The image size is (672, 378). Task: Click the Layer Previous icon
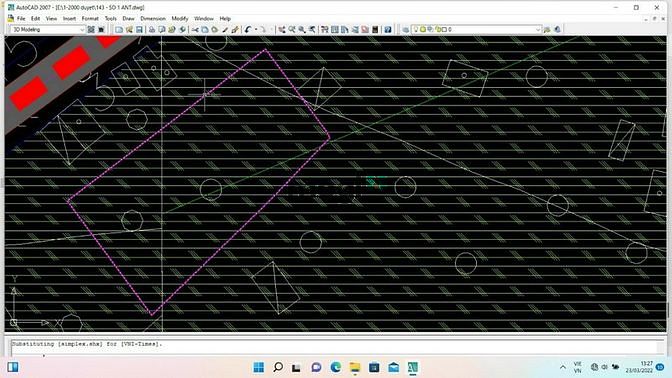[557, 30]
